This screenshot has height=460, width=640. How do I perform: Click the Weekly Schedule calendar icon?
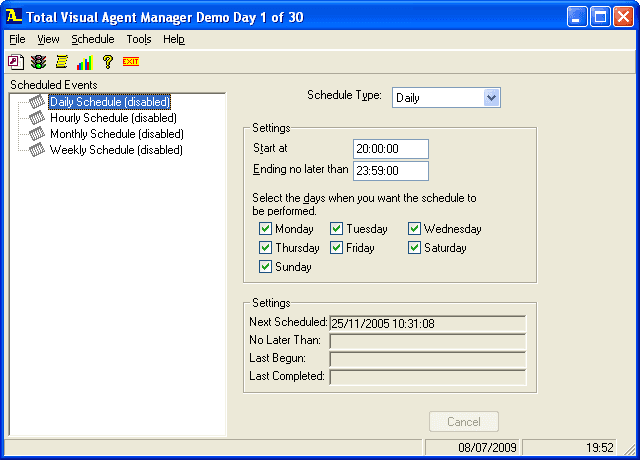[x=37, y=149]
